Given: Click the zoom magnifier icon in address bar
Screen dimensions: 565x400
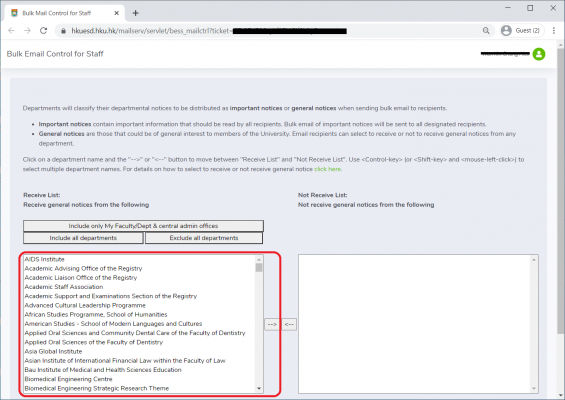Looking at the screenshot, I should [x=486, y=31].
